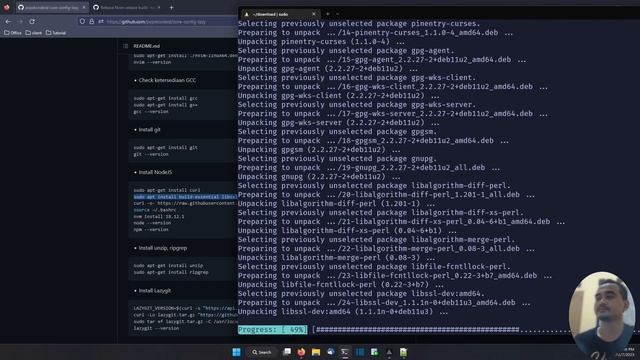Select the LAZYGIT_VERSION code line

coord(185,308)
